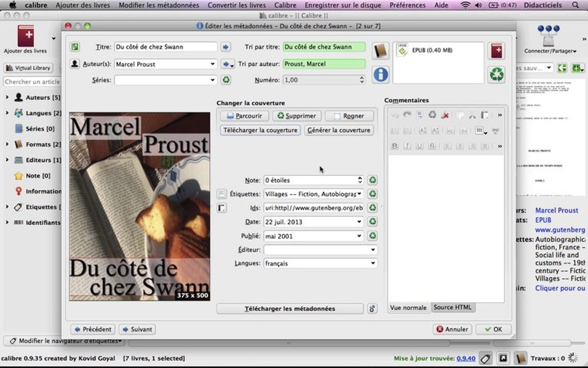The height and width of the screenshot is (368, 588).
Task: Click the align center icon in Commentaires
Action: [x=460, y=146]
